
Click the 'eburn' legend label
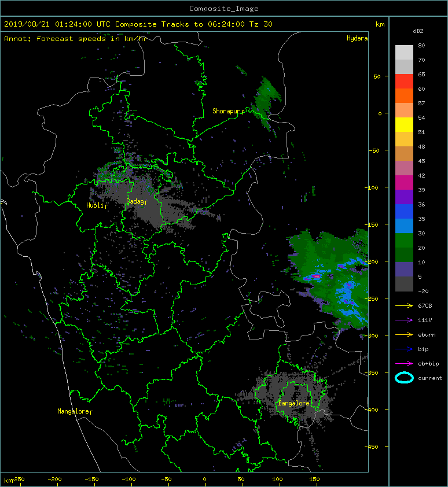pyautogui.click(x=427, y=334)
